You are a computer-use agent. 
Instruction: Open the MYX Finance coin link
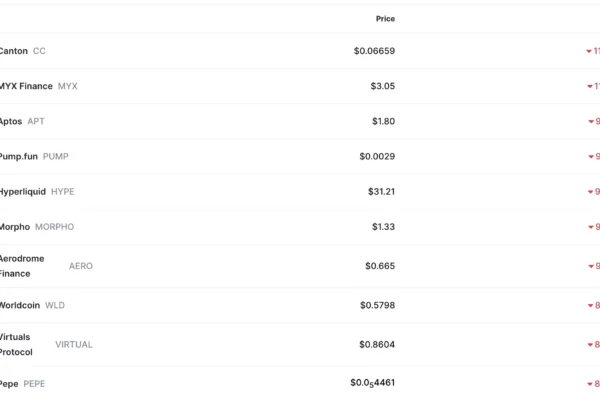click(27, 86)
